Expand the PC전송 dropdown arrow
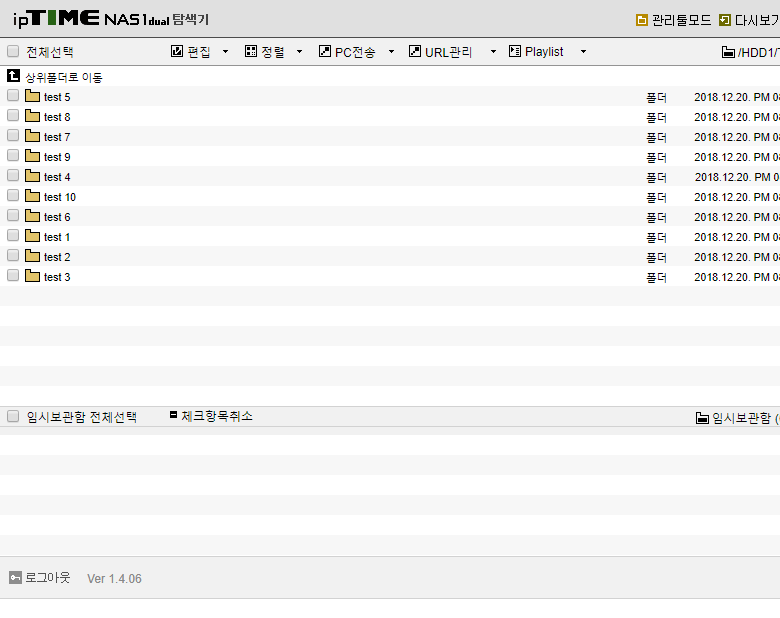Screen dimensions: 780x618 (391, 51)
